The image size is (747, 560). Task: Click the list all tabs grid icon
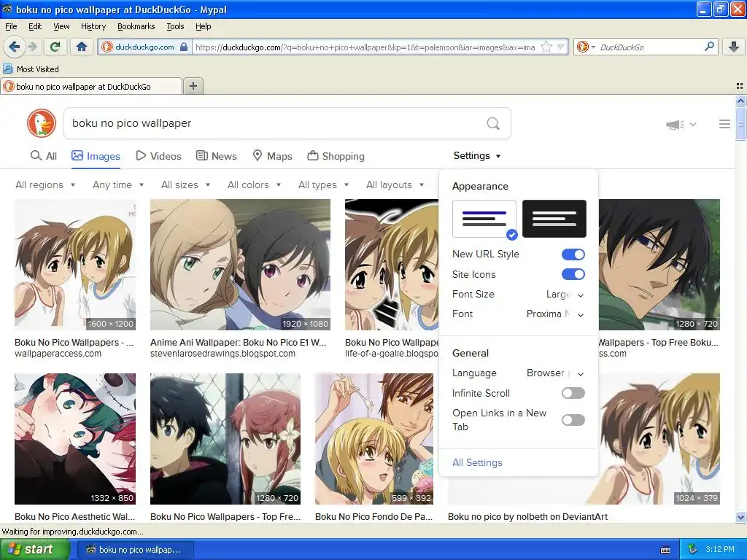[x=740, y=86]
